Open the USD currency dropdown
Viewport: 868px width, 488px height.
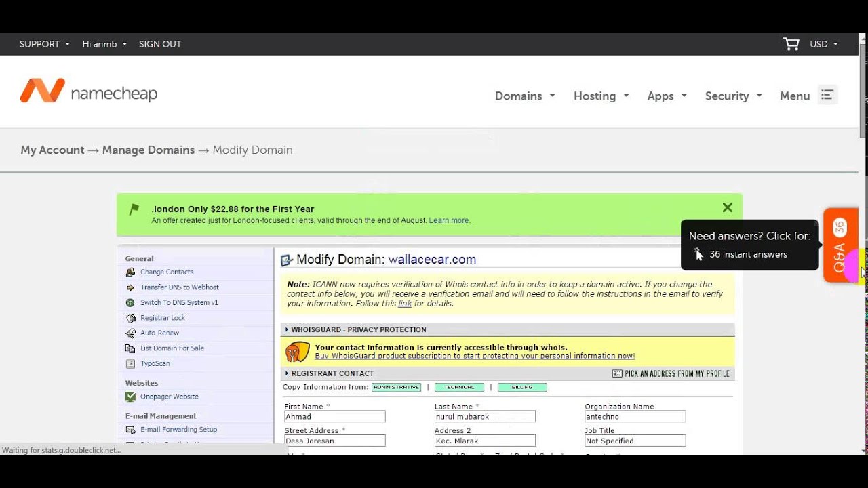[824, 44]
